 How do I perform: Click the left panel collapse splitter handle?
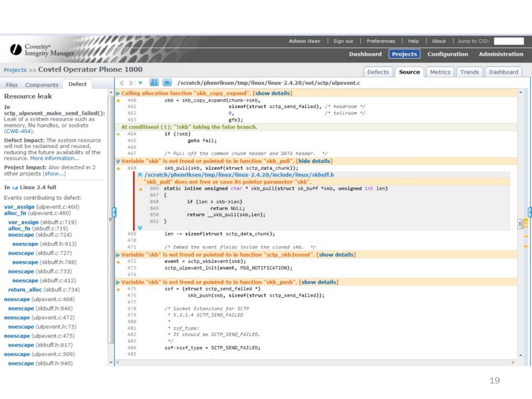[114, 212]
